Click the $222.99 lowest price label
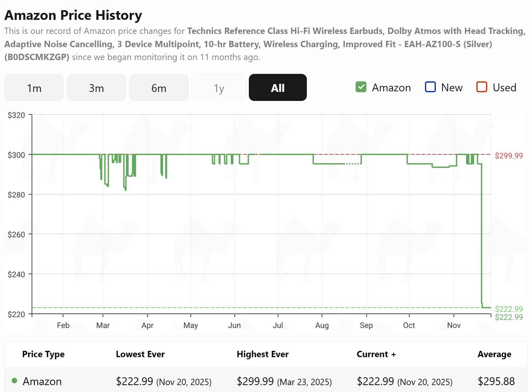This screenshot has height=392, width=532. pyautogui.click(x=509, y=309)
